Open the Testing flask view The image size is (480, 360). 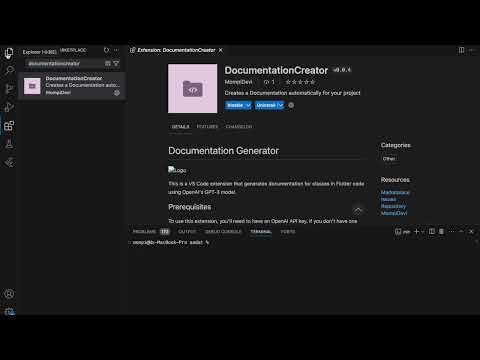tap(9, 144)
